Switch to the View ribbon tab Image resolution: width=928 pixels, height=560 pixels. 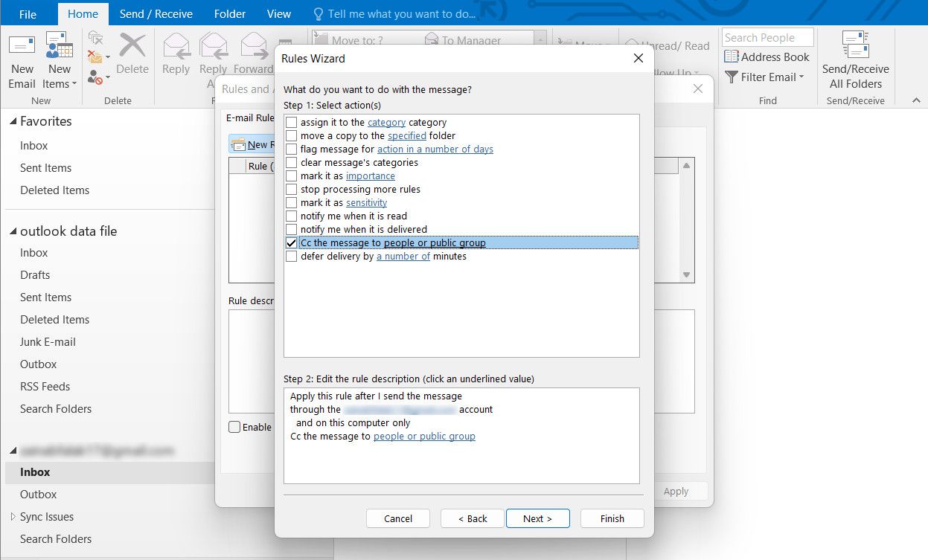[x=279, y=14]
